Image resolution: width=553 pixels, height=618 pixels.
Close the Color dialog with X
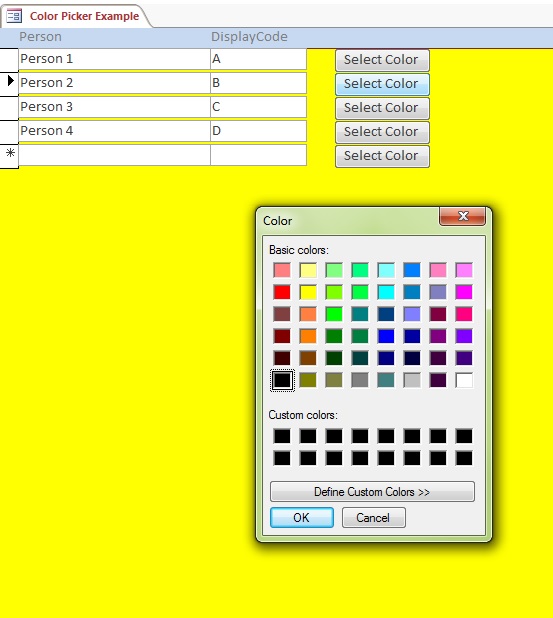[x=462, y=216]
